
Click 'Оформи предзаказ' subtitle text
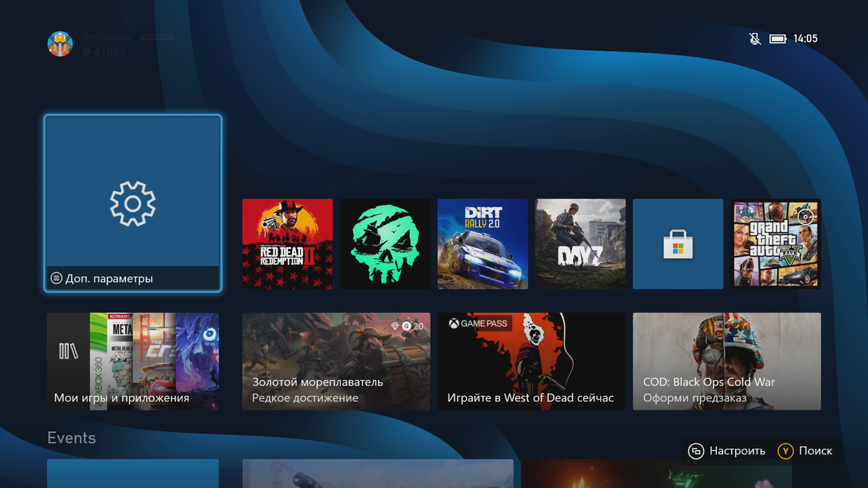(x=696, y=398)
